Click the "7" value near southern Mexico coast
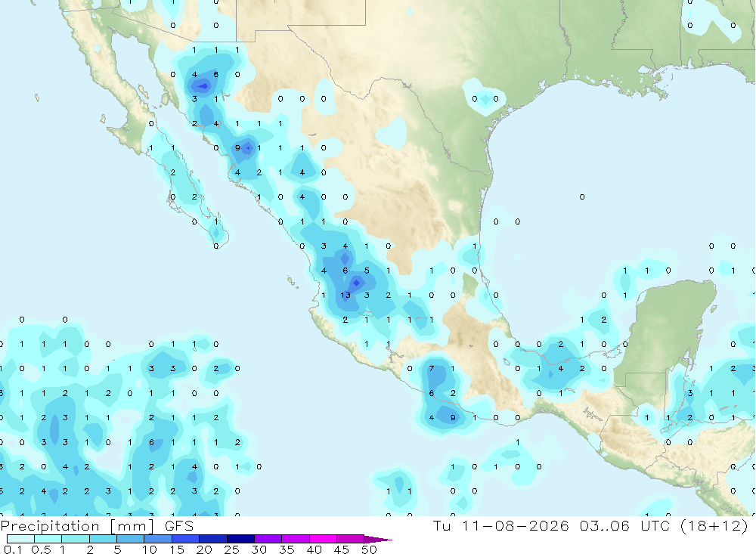The image size is (756, 554). coord(432,368)
